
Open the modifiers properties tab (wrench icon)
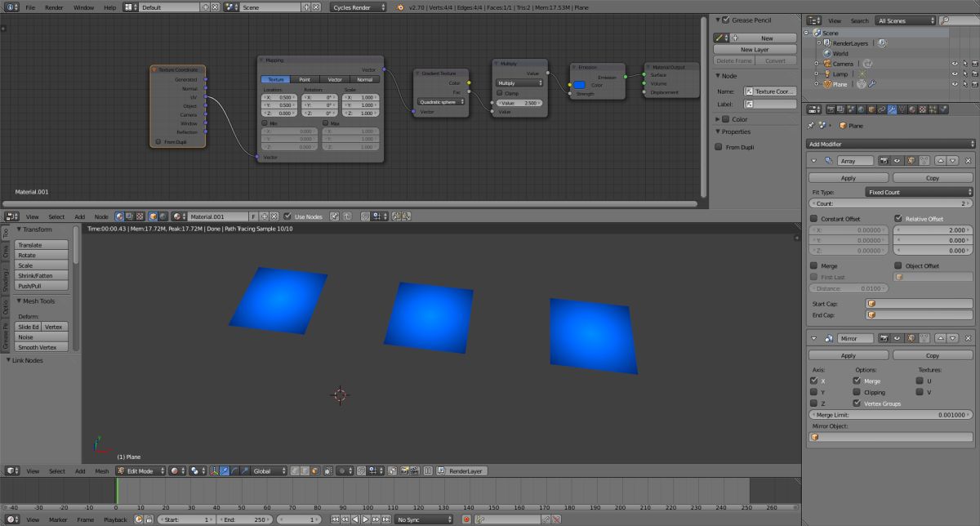coord(892,109)
